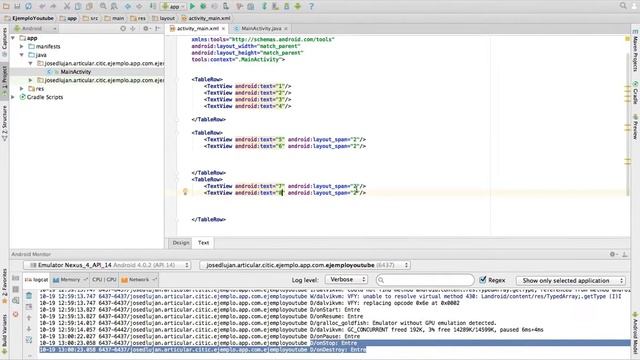Viewport: 640px width, 360px height.
Task: Click the Make Project icon
Action: pos(153,6)
